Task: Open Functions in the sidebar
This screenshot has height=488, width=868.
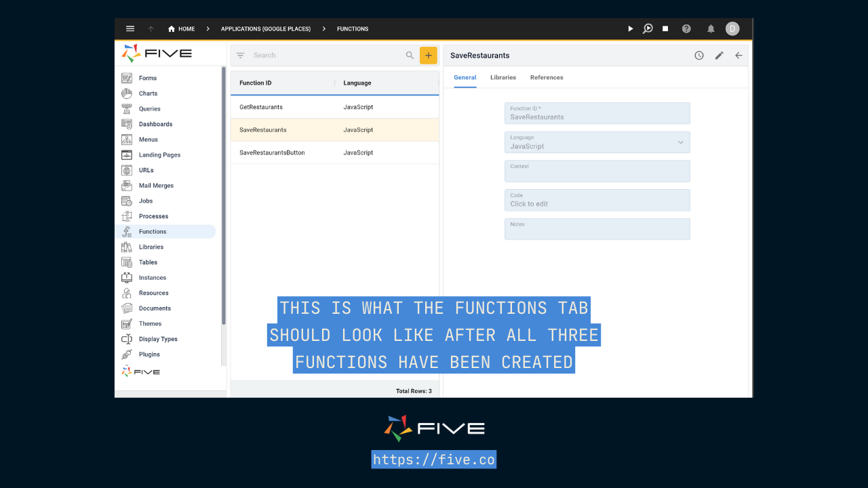Action: [167, 232]
